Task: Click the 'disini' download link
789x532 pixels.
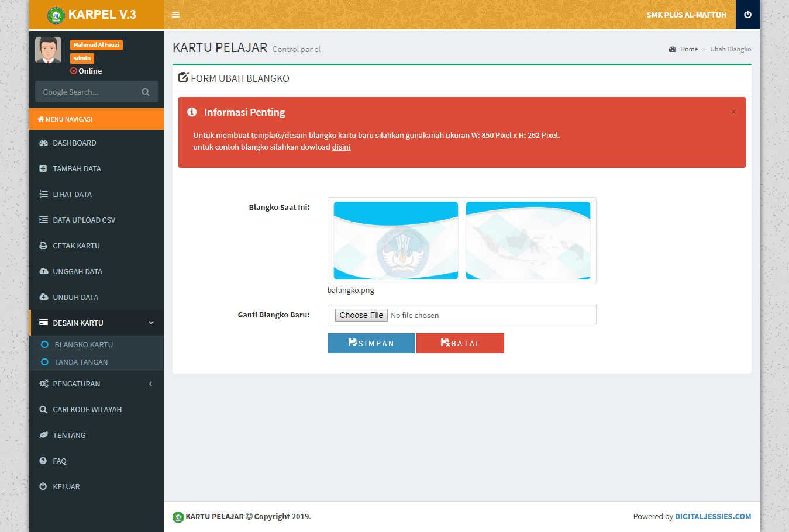Action: tap(341, 147)
